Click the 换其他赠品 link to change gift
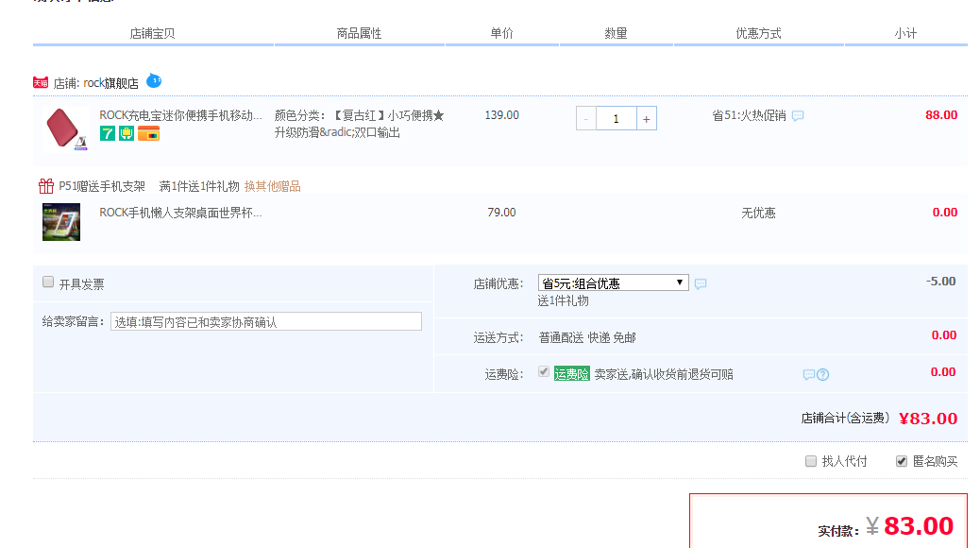Image resolution: width=980 pixels, height=548 pixels. (x=272, y=186)
